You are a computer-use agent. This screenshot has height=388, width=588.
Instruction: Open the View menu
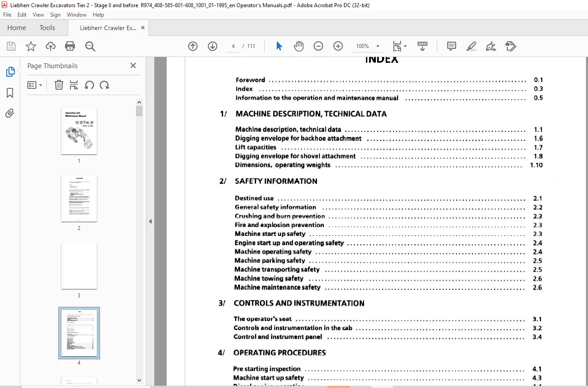point(38,14)
